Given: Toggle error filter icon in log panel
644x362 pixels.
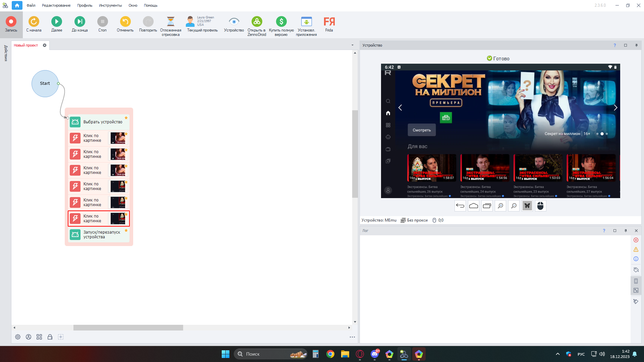Looking at the screenshot, I should (x=636, y=240).
